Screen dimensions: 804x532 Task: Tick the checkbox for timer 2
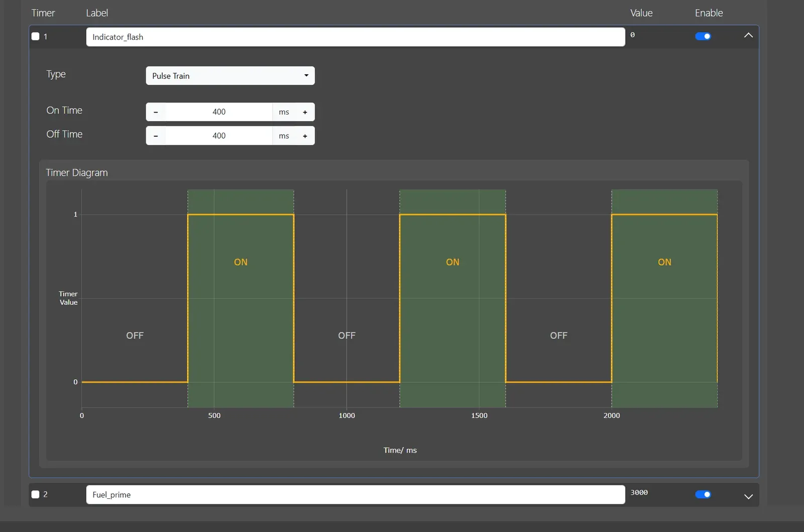pos(35,494)
